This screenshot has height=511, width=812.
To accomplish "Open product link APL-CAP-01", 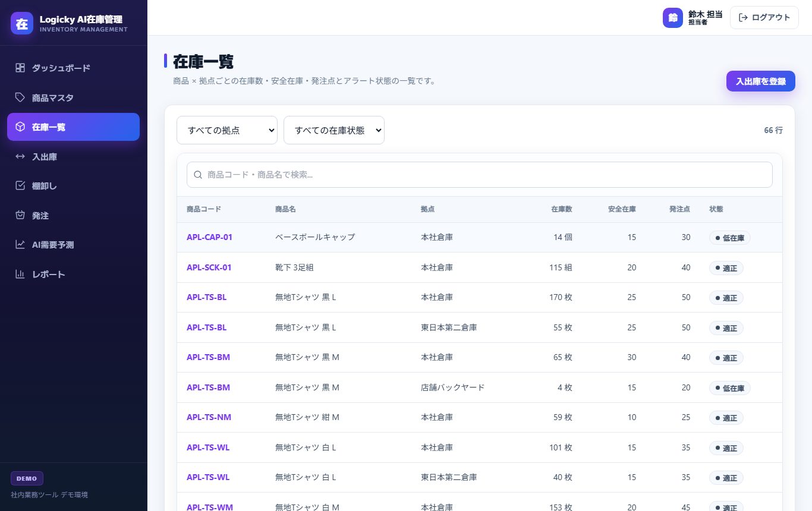I will 209,237.
